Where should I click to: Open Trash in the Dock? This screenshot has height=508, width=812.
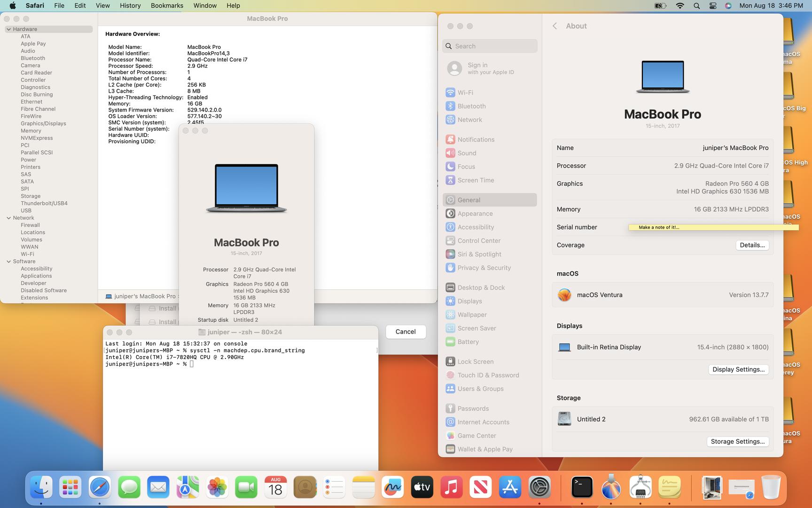point(771,487)
